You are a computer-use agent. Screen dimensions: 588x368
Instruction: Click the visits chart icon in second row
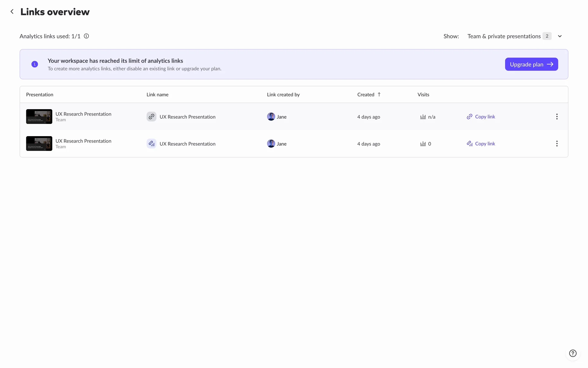click(423, 144)
